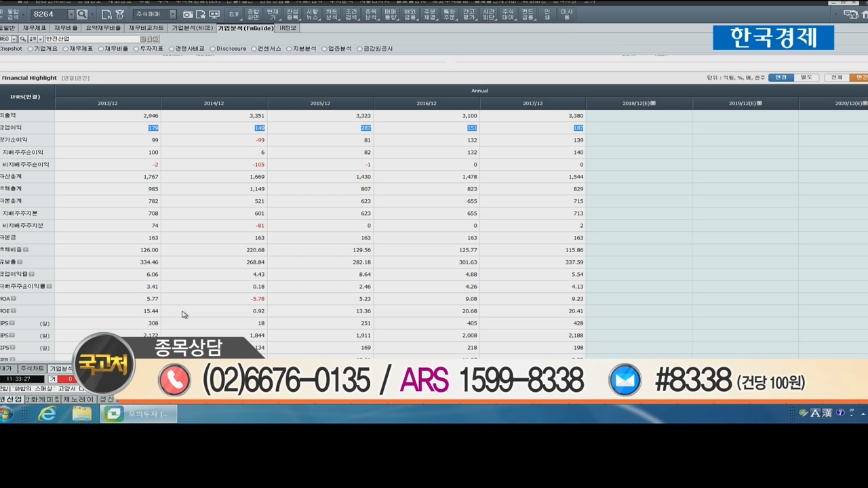Click the monitor icon in top toolbar
This screenshot has width=868, height=488.
214,14
